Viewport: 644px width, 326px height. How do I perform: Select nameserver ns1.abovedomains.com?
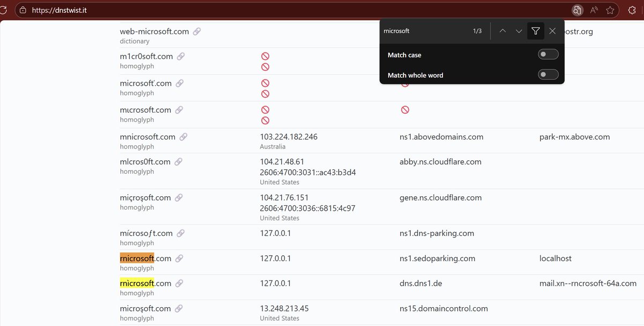[442, 137]
